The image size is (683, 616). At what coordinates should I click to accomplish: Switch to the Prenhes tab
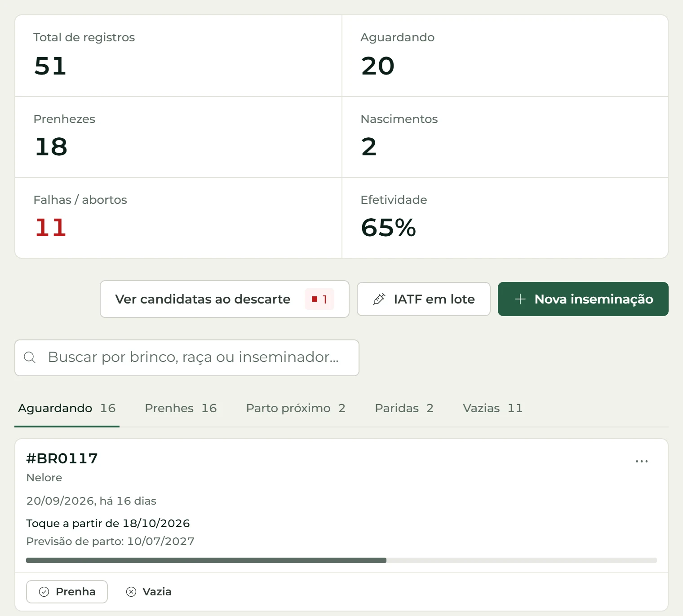(x=181, y=408)
